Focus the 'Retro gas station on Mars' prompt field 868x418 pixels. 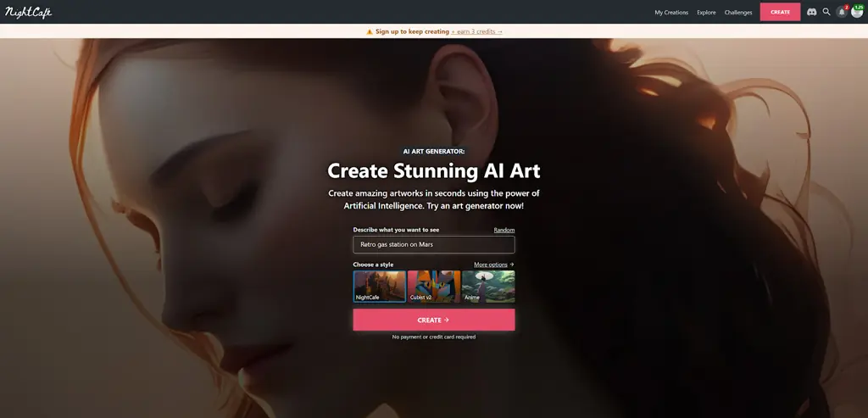(x=434, y=245)
